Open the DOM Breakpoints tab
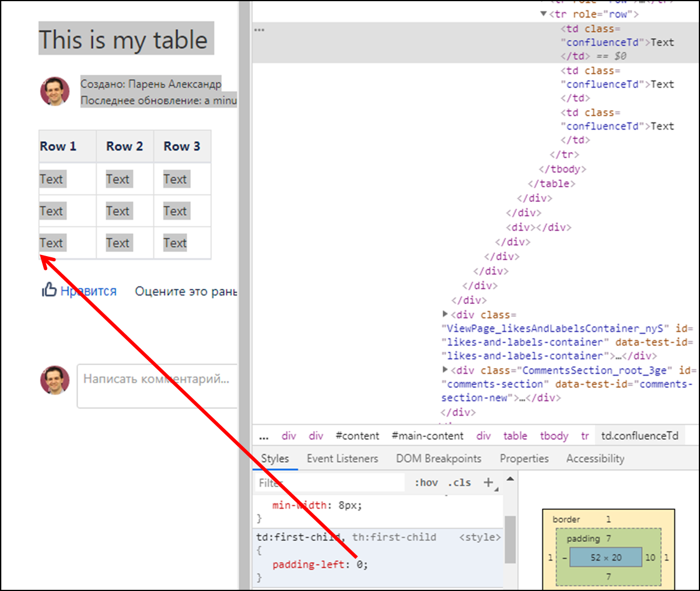The height and width of the screenshot is (591, 700). tap(439, 459)
